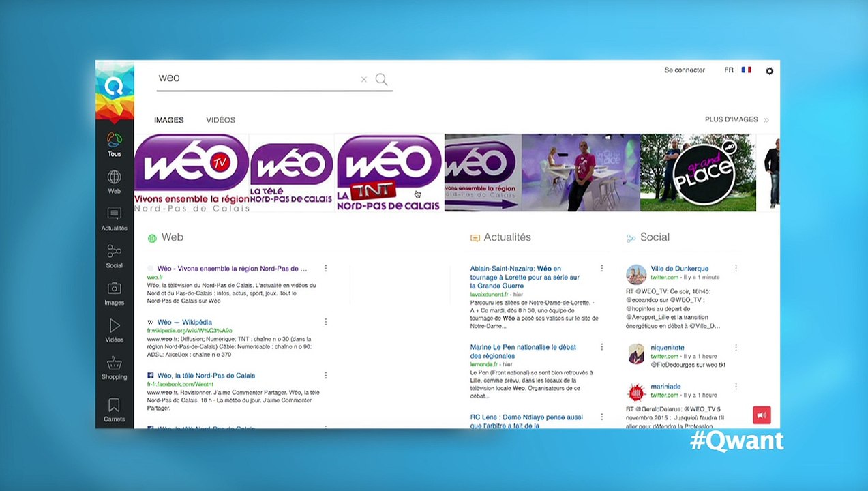This screenshot has width=868, height=491.
Task: Open Actualités in the sidebar
Action: pyautogui.click(x=115, y=219)
